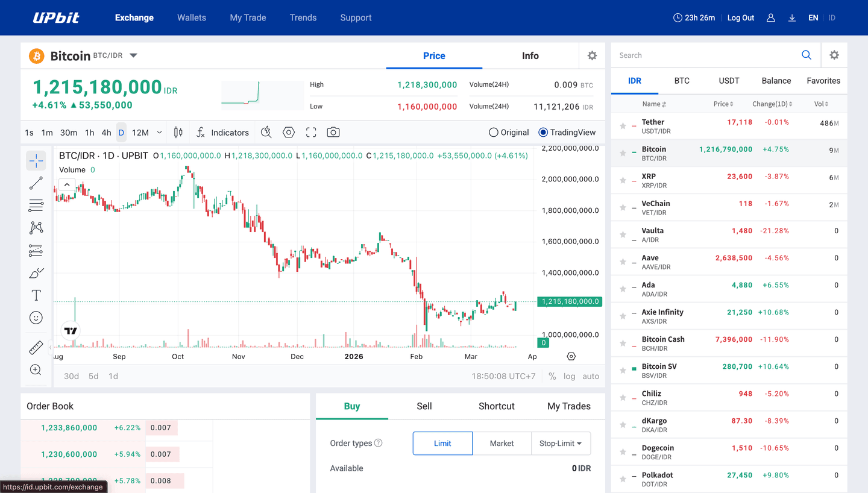Select the trend line drawing tool
This screenshot has height=493, width=868.
coord(36,183)
